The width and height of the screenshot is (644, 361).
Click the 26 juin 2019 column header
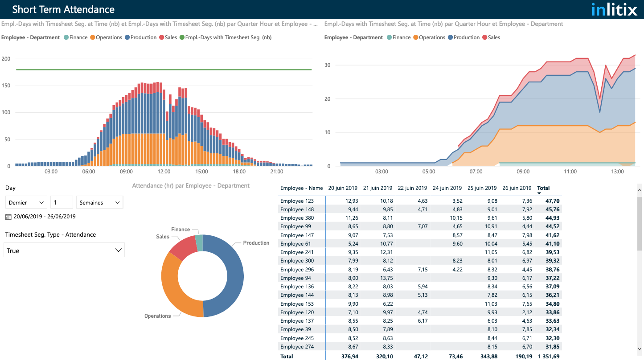coord(517,188)
